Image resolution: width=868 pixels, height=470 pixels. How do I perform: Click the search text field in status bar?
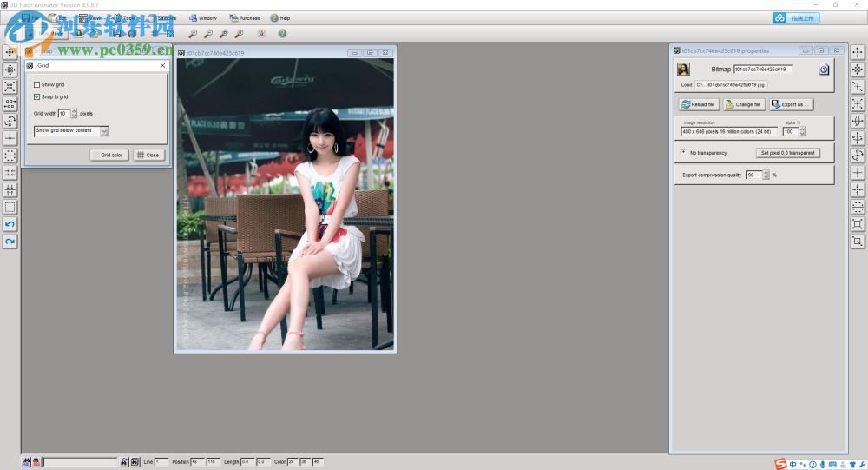click(80, 461)
